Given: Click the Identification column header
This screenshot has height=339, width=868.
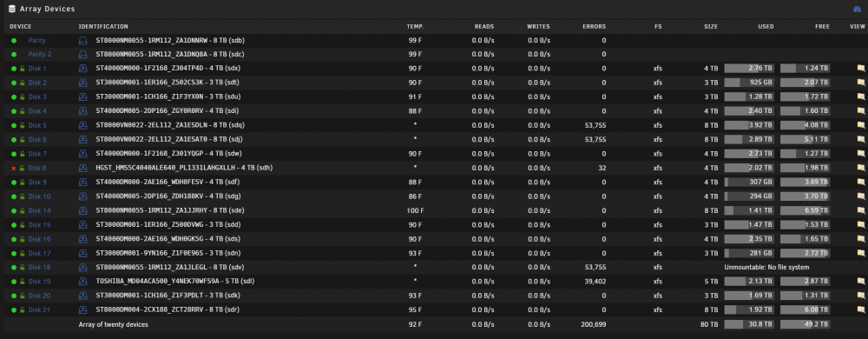Looking at the screenshot, I should [103, 27].
